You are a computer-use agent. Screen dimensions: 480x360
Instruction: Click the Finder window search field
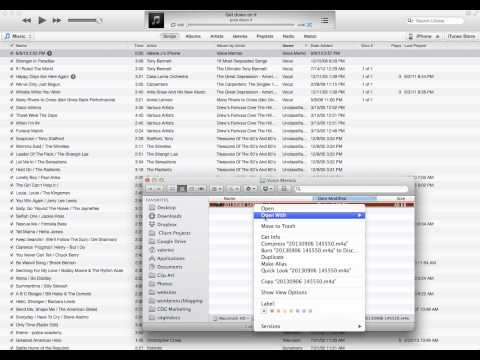(351, 189)
